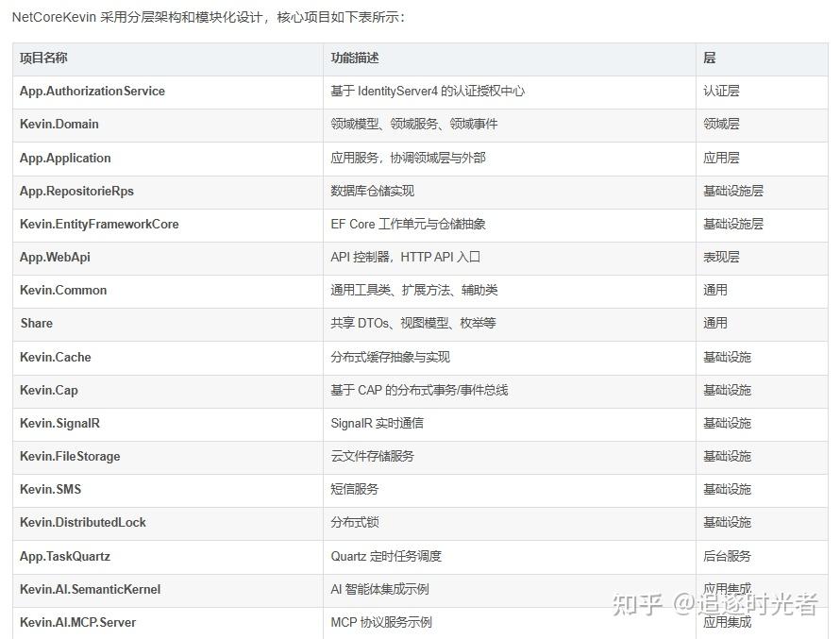The image size is (840, 639).
Task: Click 基础设施层 in the App.RepositorieRps row
Action: [732, 192]
